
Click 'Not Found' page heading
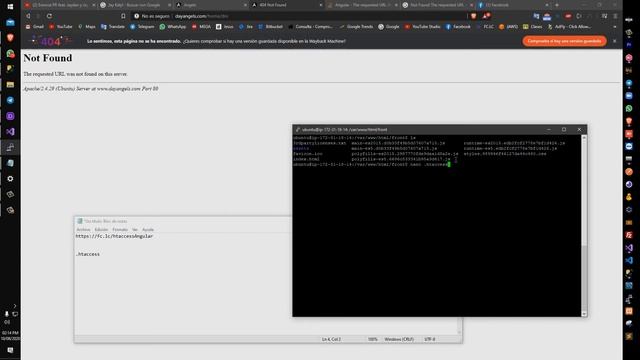coord(48,58)
